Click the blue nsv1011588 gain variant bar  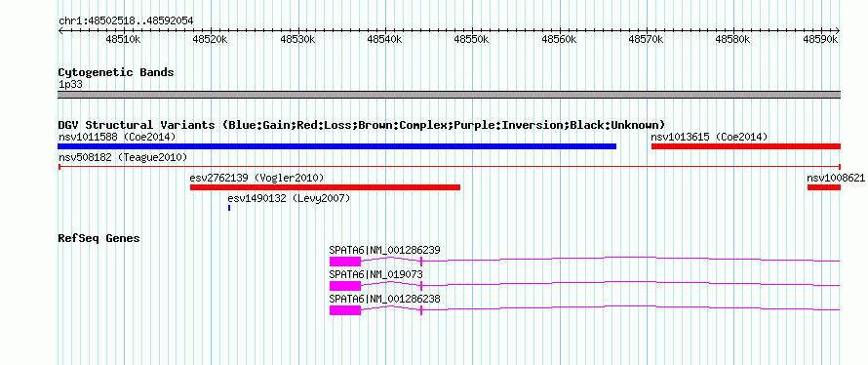click(337, 146)
